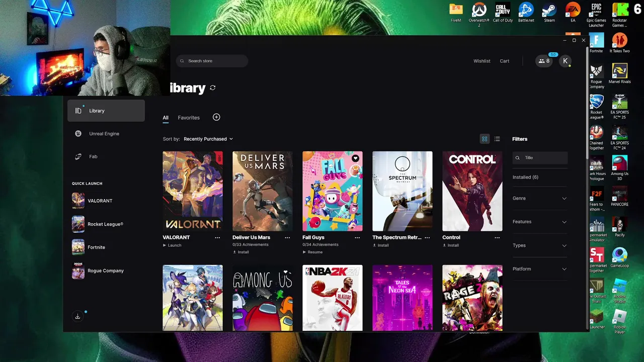Quick launch Rocket League
The height and width of the screenshot is (362, 644).
pos(106,224)
